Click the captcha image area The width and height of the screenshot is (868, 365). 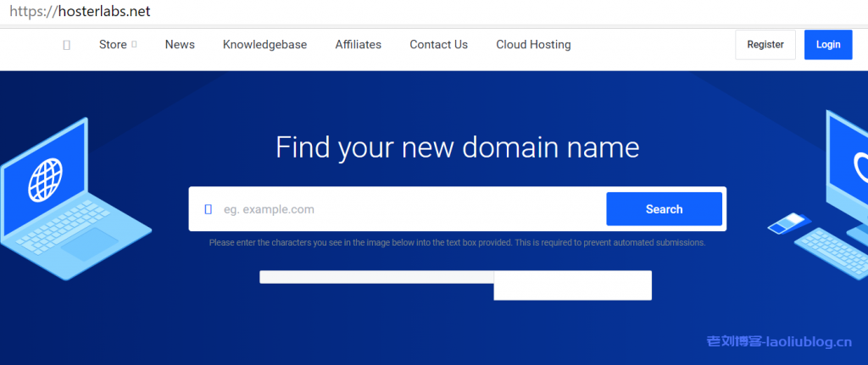[376, 277]
